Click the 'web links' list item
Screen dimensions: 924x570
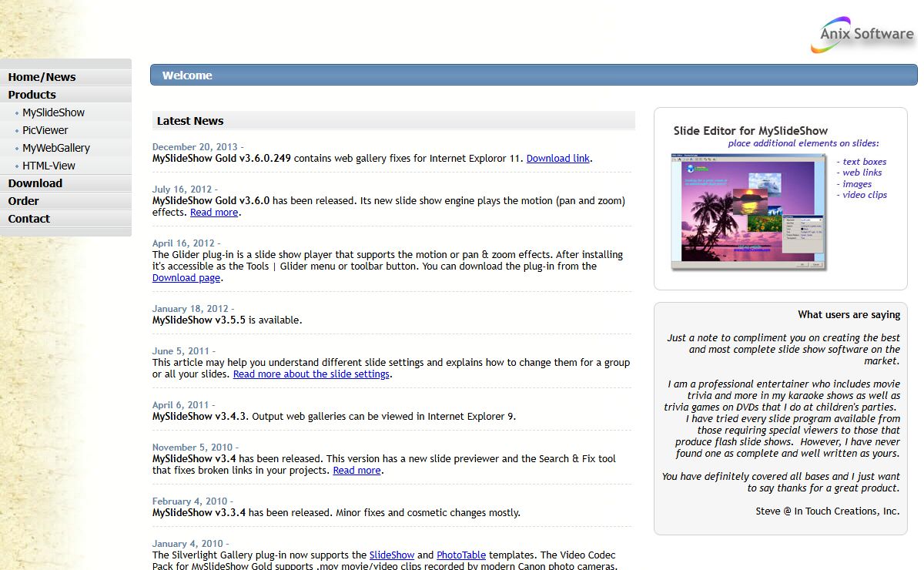[862, 173]
